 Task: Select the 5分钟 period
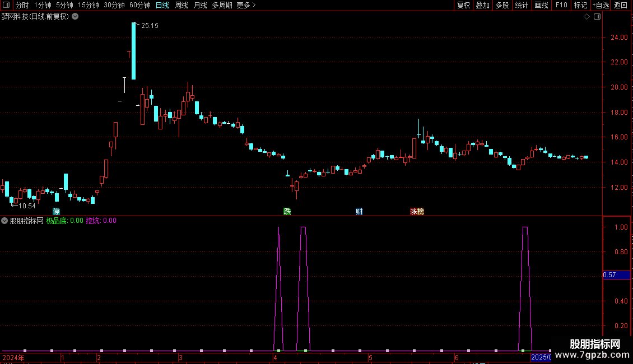(64, 5)
